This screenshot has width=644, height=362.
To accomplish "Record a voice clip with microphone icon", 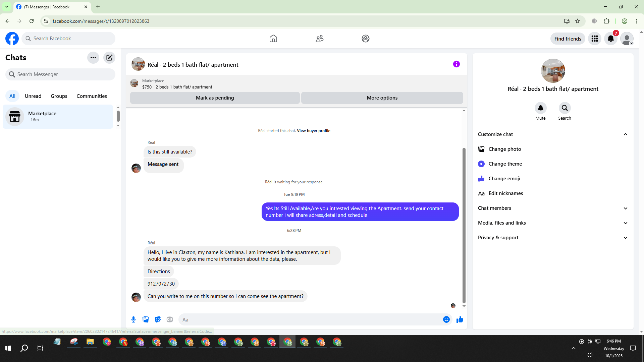I will [133, 319].
